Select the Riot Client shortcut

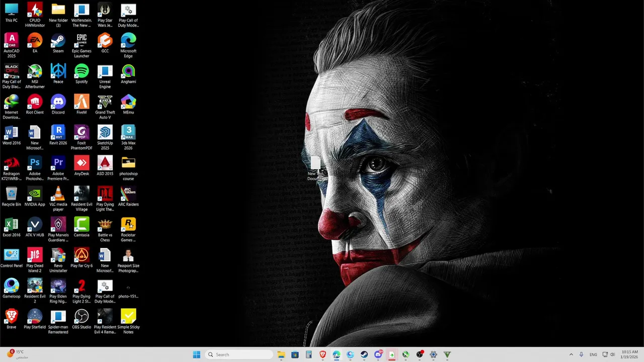coord(35,105)
